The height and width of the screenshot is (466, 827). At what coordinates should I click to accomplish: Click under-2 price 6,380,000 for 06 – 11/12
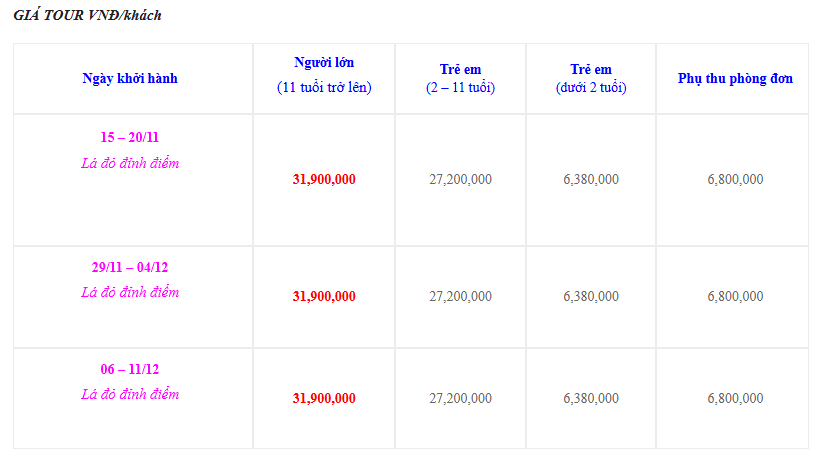591,398
